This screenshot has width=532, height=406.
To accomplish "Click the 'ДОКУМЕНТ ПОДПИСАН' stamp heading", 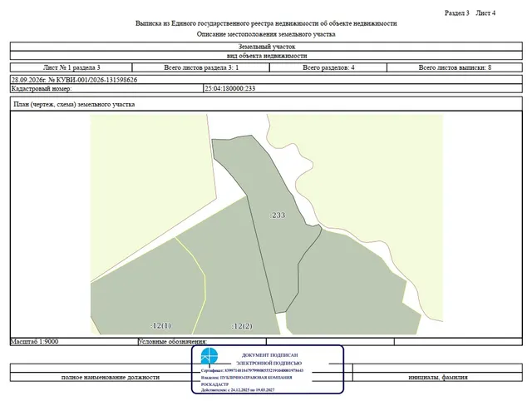I will point(269,355).
